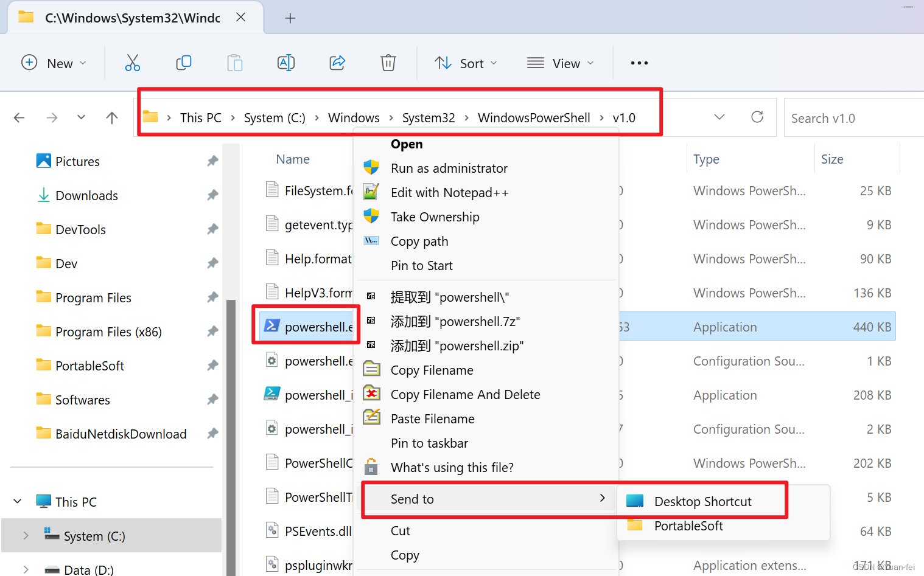Open recent locations dropdown chevron
Screen dimensions: 924x576
[81, 117]
